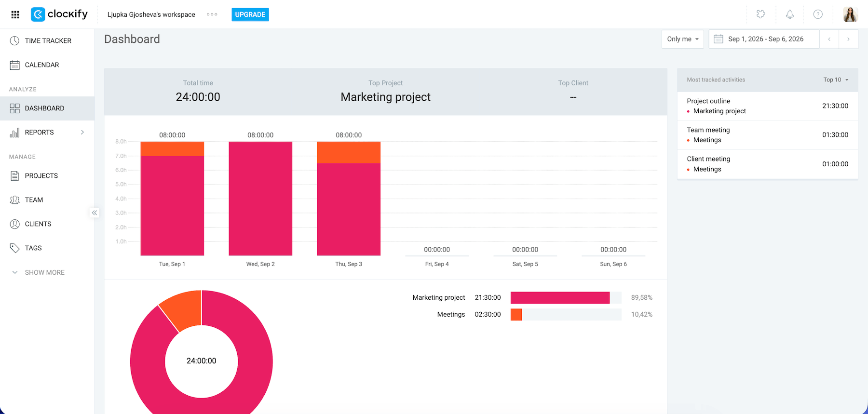Open the puzzle-piece integrations icon
The width and height of the screenshot is (868, 414).
pos(761,14)
